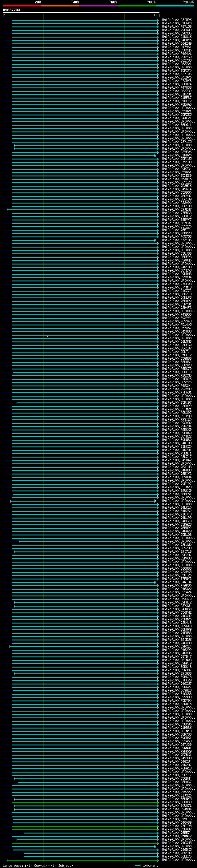Click the UniRef100_P49398 entry

[x=177, y=758]
